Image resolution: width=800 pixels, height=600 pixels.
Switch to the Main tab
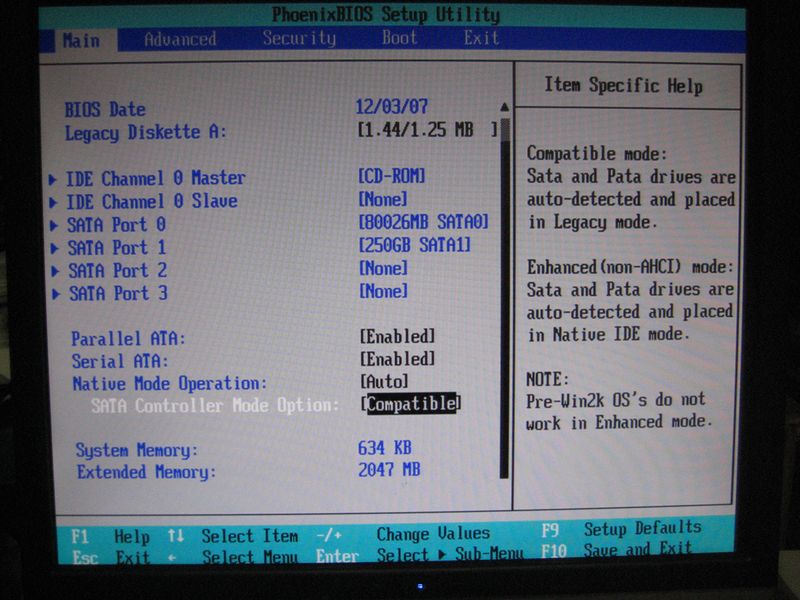82,41
